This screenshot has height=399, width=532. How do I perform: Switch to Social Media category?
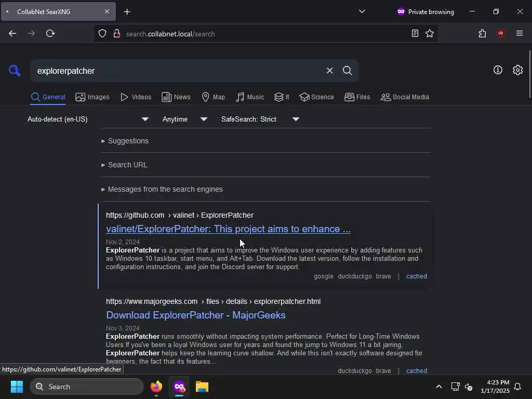405,97
